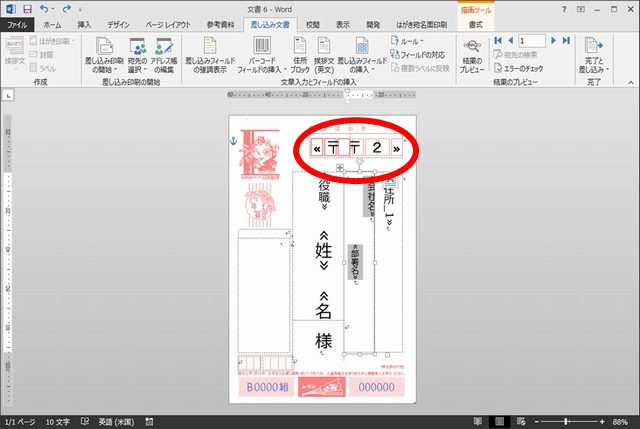
Task: Open 宛先の選択 dropdown
Action: pos(137,55)
